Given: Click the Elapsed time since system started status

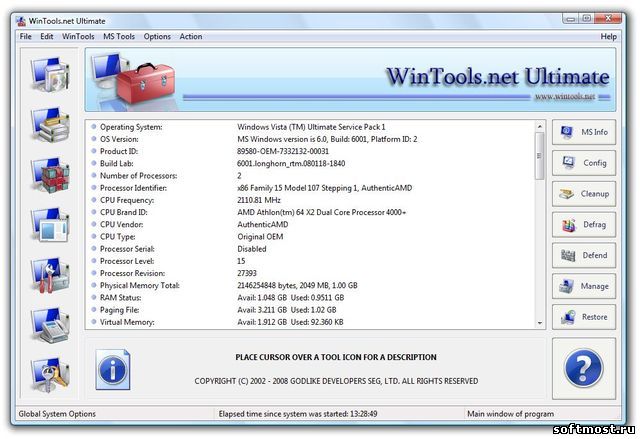Looking at the screenshot, I should tap(298, 414).
